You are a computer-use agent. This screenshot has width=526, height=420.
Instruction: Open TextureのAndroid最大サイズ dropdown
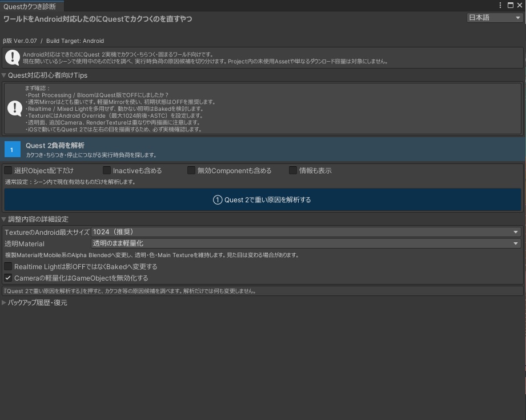pyautogui.click(x=306, y=232)
